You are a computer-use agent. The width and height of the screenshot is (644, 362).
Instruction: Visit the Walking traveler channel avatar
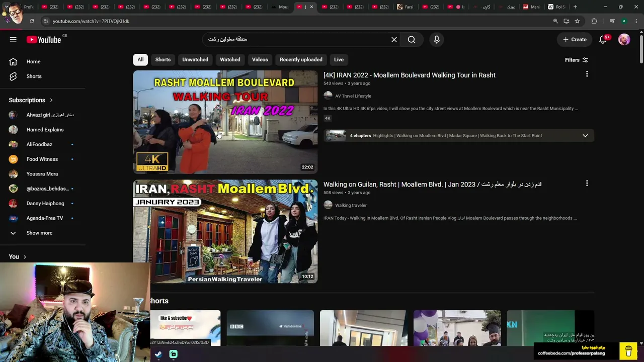click(x=328, y=205)
